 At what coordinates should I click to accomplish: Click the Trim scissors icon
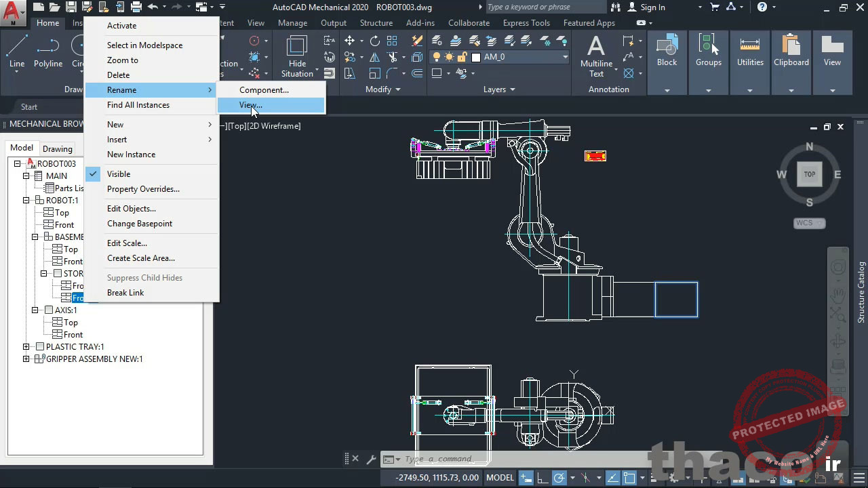[x=393, y=58]
